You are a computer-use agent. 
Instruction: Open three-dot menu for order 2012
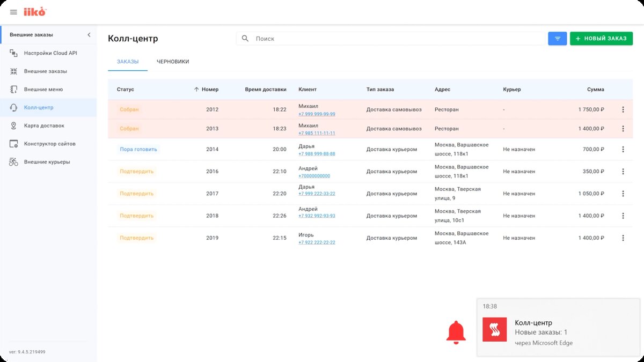(x=623, y=109)
